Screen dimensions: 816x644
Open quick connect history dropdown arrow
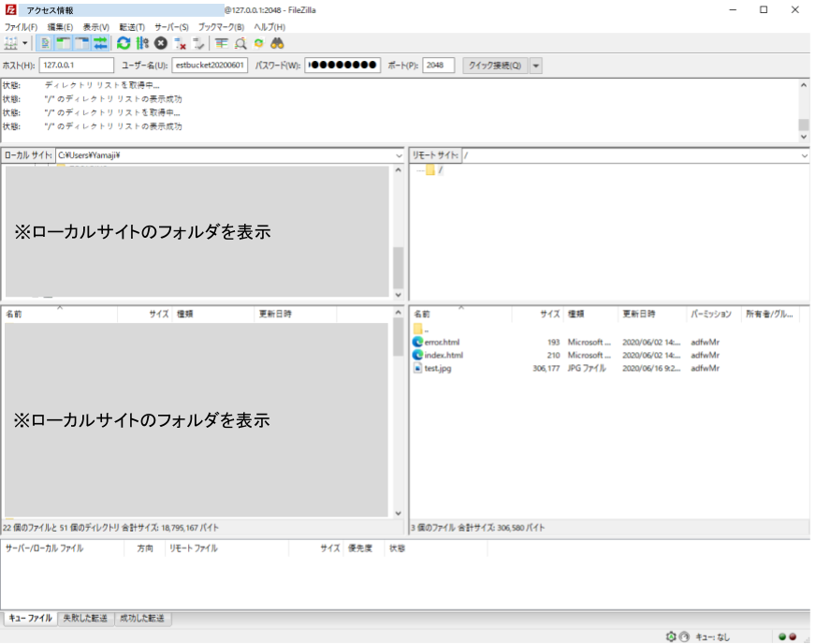tap(535, 66)
